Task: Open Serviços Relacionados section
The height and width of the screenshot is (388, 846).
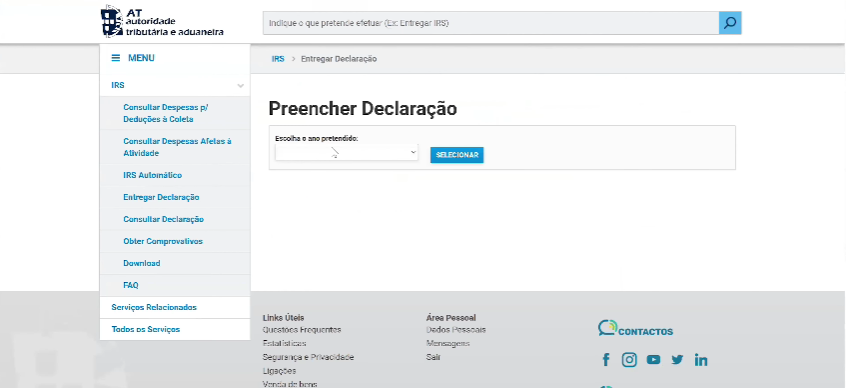Action: click(x=154, y=308)
